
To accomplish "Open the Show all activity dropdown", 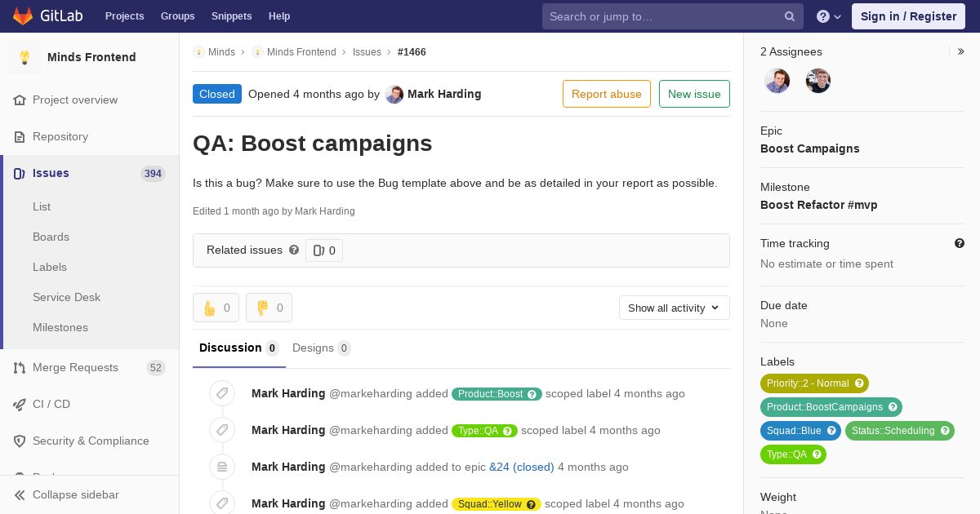I will (x=674, y=308).
